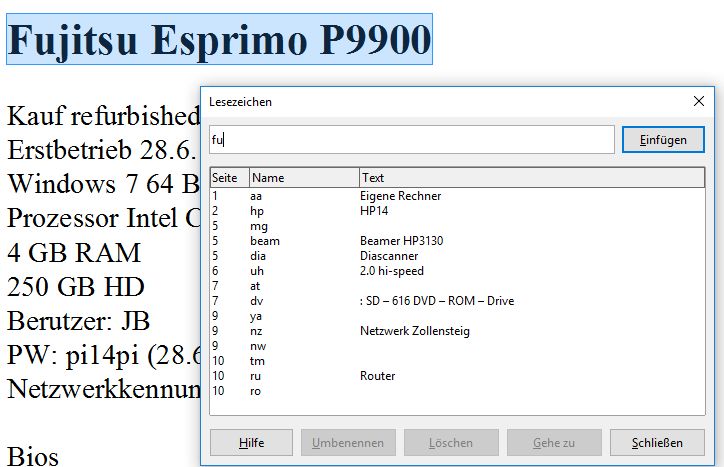Select bookmark 'dv' row
This screenshot has height=467, width=724.
[457, 301]
